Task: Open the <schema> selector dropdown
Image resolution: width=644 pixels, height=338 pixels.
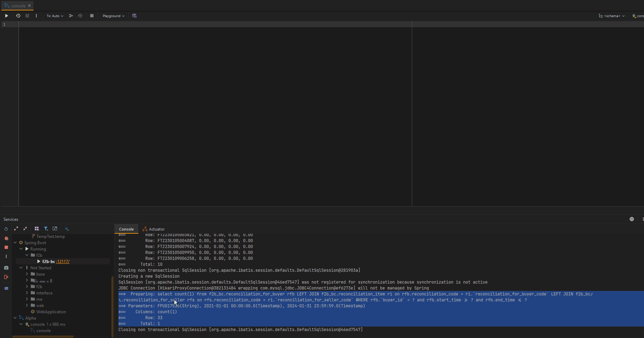Action: point(612,16)
